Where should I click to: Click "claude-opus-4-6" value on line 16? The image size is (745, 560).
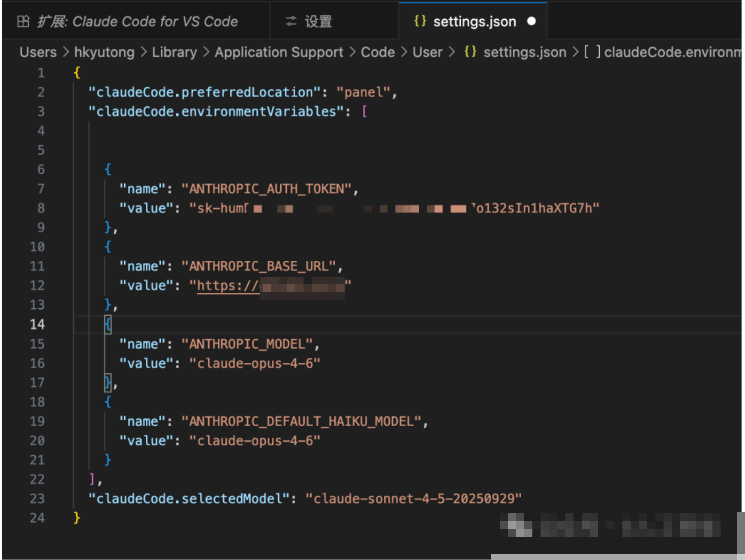tap(255, 363)
